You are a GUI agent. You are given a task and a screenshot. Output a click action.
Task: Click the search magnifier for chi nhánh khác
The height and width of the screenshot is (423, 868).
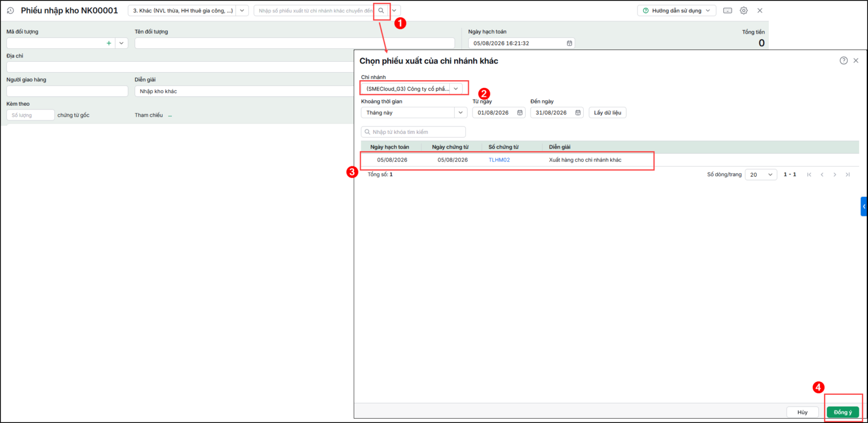point(381,10)
